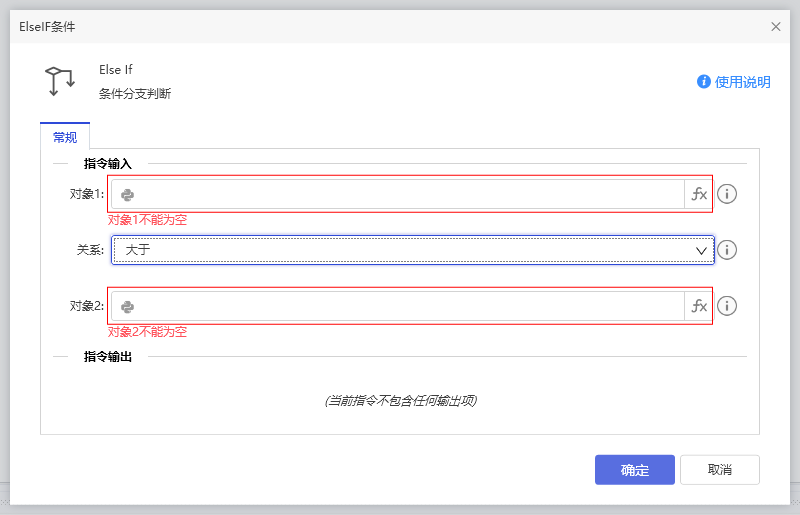The image size is (800, 515).
Task: Open the 使用说明 help link
Action: 742,82
